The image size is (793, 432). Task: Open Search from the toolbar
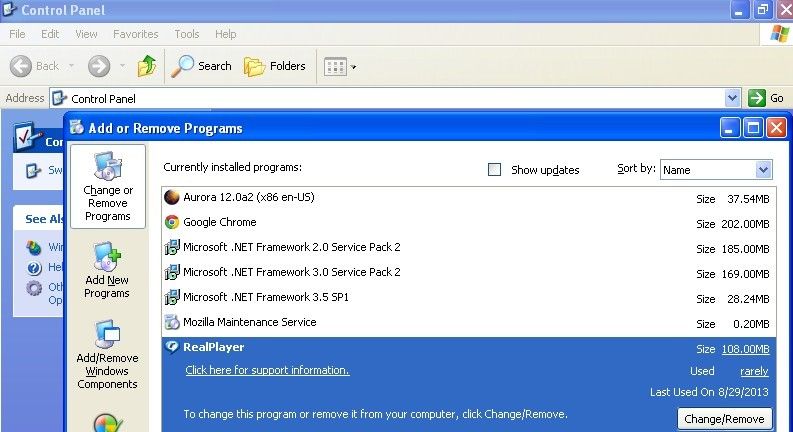pos(201,66)
